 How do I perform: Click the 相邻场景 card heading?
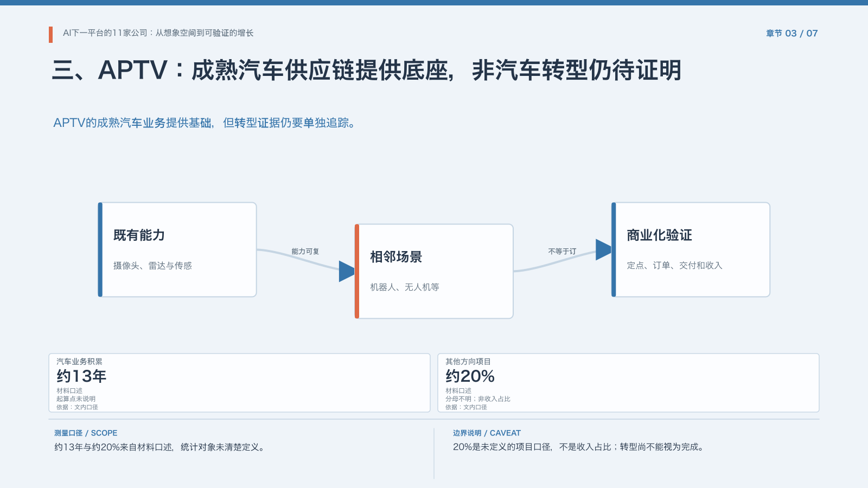pyautogui.click(x=396, y=257)
